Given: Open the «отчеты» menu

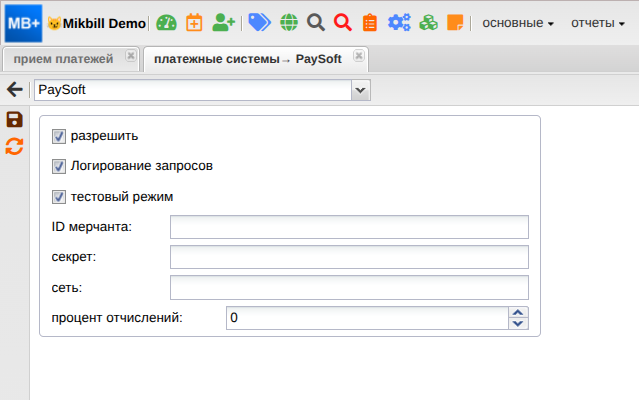Looking at the screenshot, I should (x=598, y=23).
